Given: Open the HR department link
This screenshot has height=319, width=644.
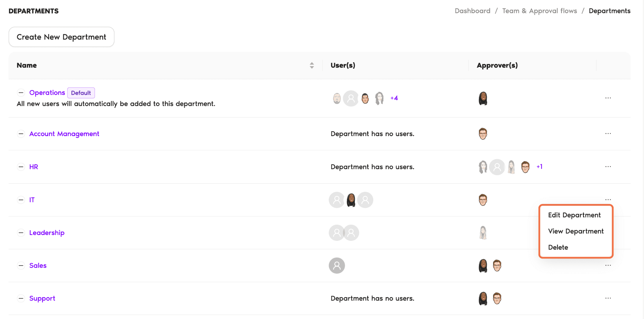Looking at the screenshot, I should (34, 167).
